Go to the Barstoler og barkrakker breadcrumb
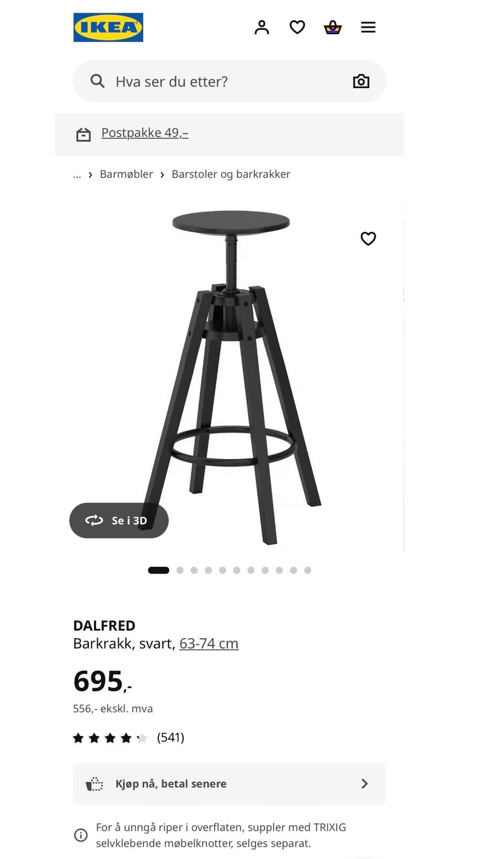The width and height of the screenshot is (504, 859). point(231,174)
